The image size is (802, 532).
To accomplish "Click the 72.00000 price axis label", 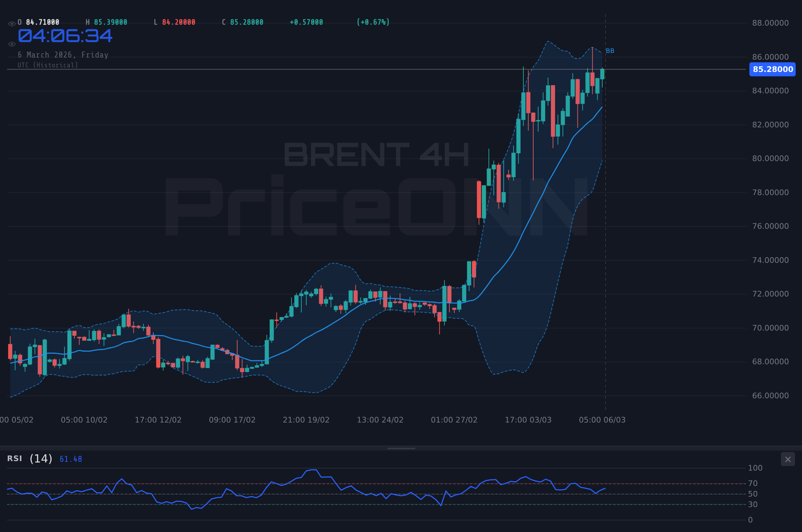I will [x=770, y=294].
